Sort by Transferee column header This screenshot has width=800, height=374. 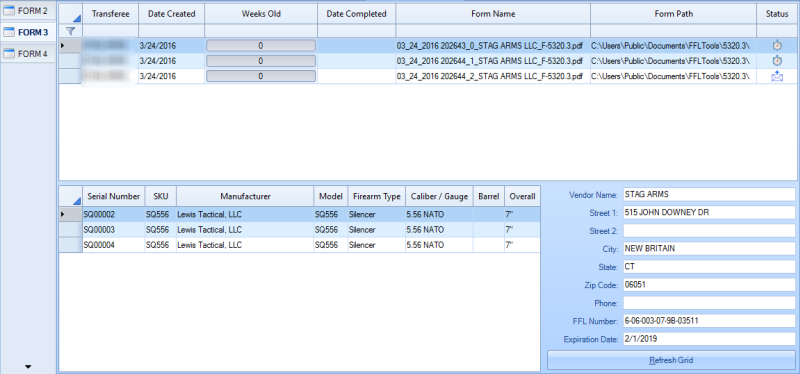pyautogui.click(x=110, y=14)
